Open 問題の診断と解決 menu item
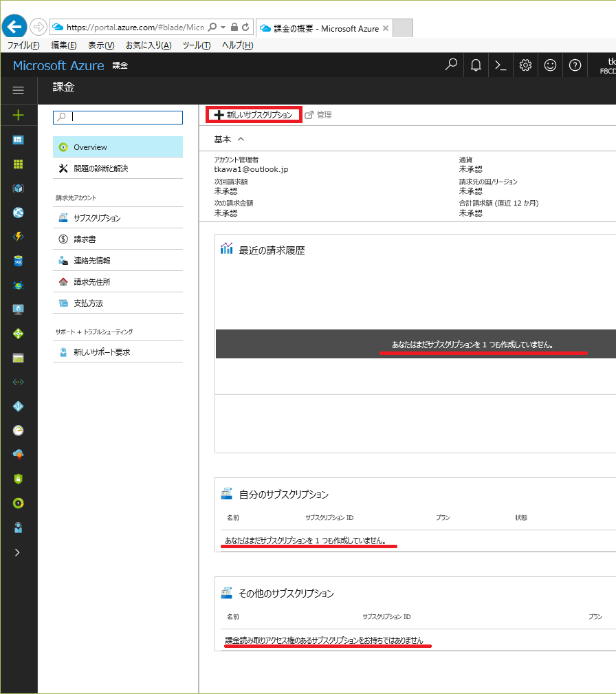This screenshot has width=616, height=694. pyautogui.click(x=118, y=169)
